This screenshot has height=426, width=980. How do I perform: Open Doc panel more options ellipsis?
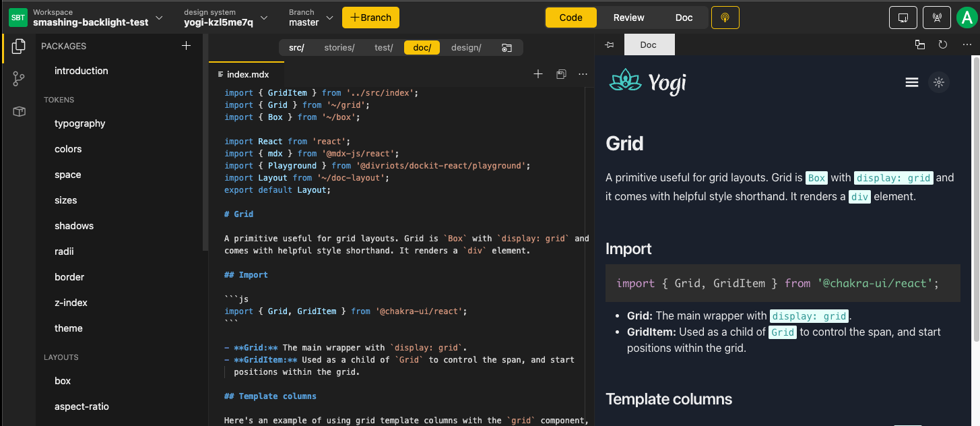point(967,45)
